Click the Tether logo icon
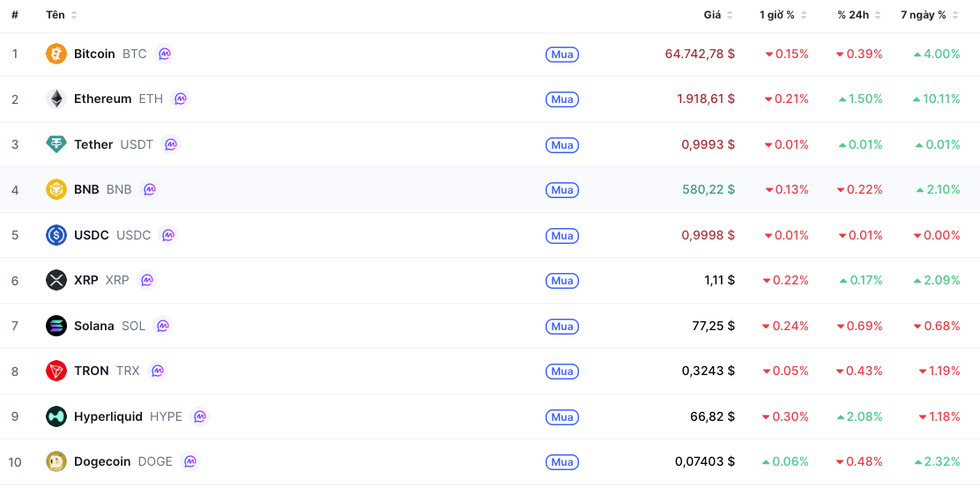Image resolution: width=980 pixels, height=486 pixels. point(56,144)
